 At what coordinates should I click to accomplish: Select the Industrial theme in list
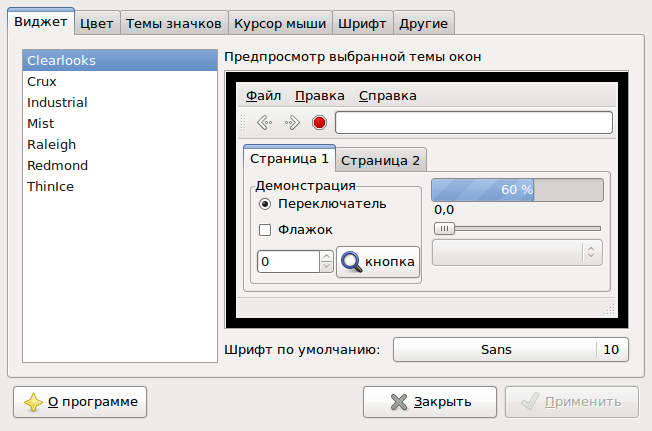click(58, 102)
